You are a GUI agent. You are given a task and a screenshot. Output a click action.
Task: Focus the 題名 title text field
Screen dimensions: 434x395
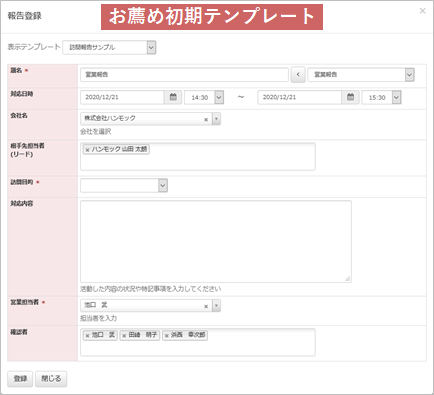pos(184,75)
